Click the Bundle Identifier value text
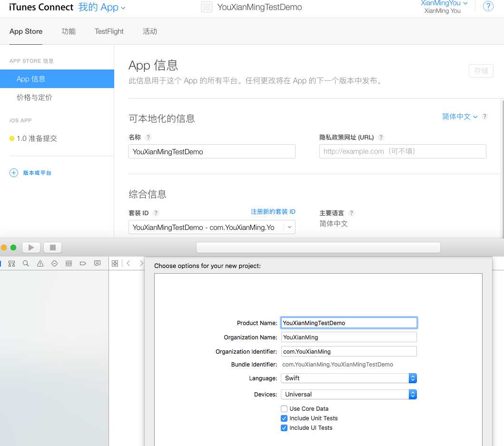 [337, 364]
